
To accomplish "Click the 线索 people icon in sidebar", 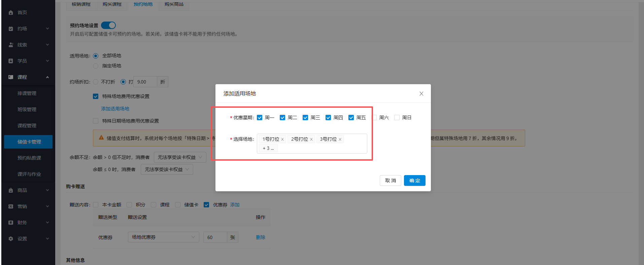I will (x=11, y=45).
